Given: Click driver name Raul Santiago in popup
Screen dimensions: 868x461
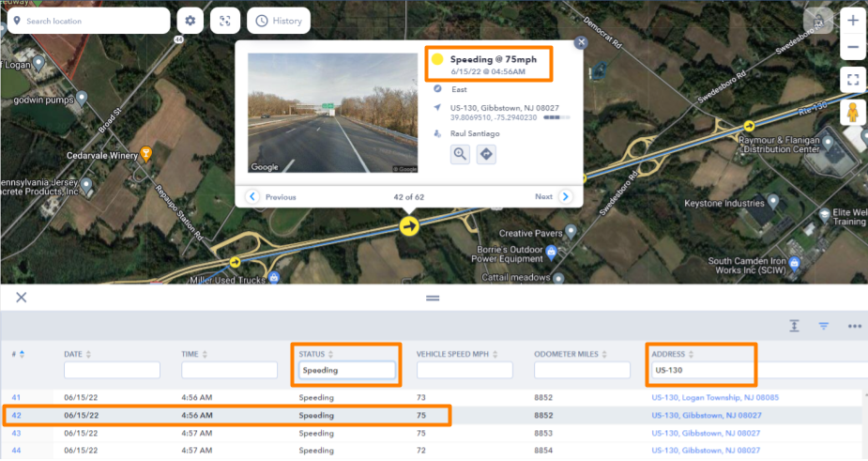Looking at the screenshot, I should pyautogui.click(x=475, y=133).
